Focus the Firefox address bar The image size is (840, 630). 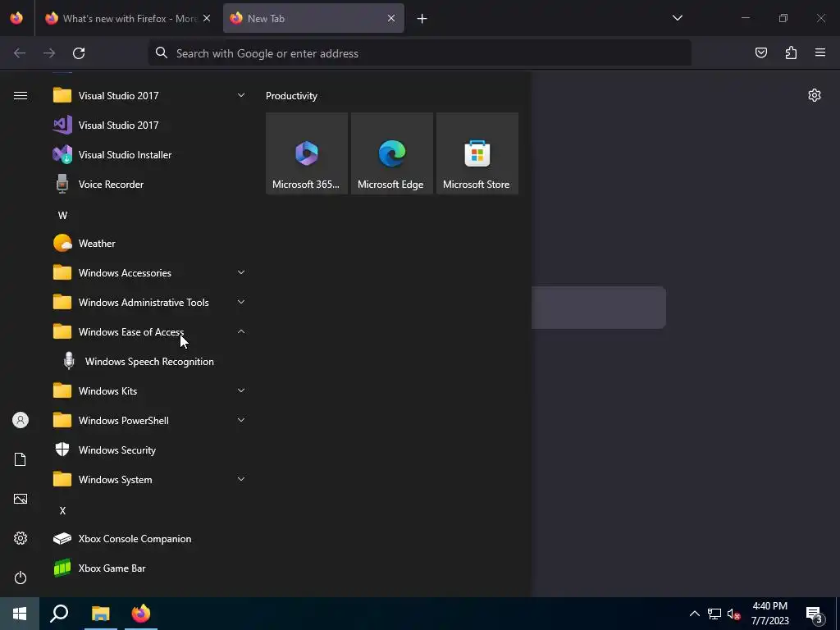pos(419,53)
